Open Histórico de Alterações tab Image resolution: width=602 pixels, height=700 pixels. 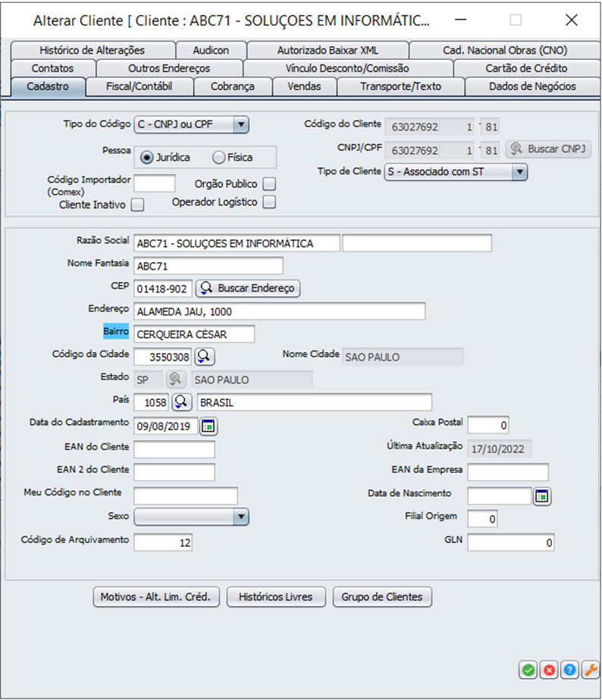[92, 51]
